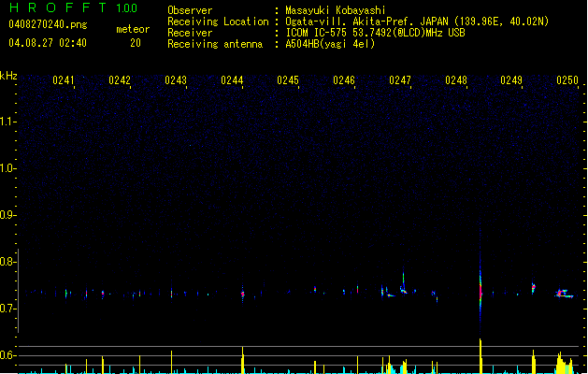Click the date stamp 04.08.27 02:40
The width and height of the screenshot is (588, 374).
pyautogui.click(x=48, y=43)
